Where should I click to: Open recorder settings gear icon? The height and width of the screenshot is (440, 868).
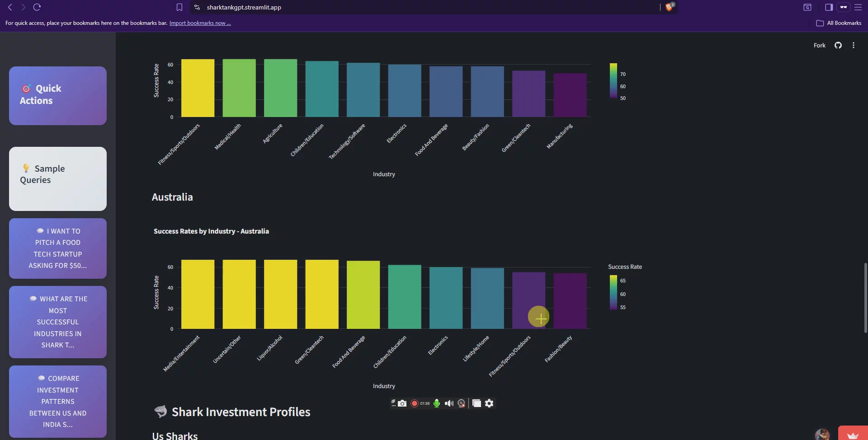point(489,403)
